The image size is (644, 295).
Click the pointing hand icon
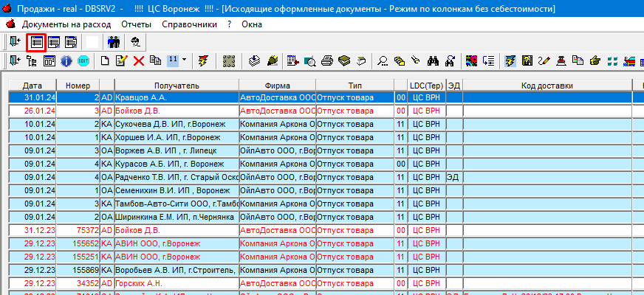click(595, 60)
